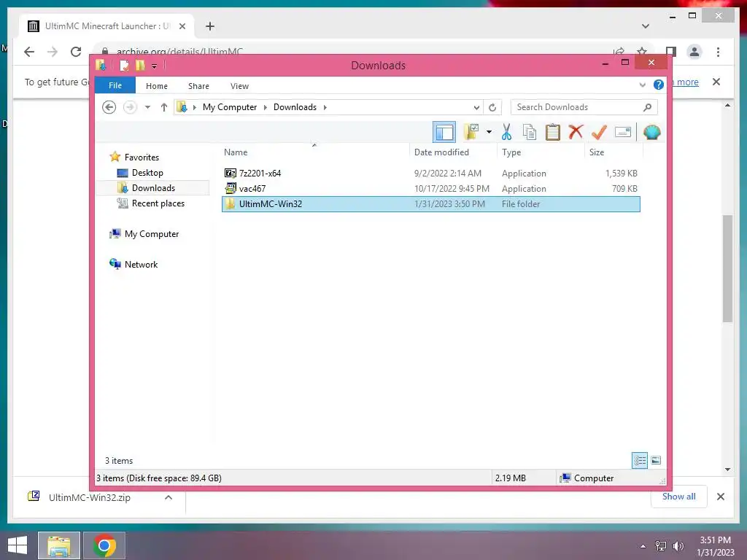
Task: Open Chrome profile avatar
Action: [x=694, y=52]
